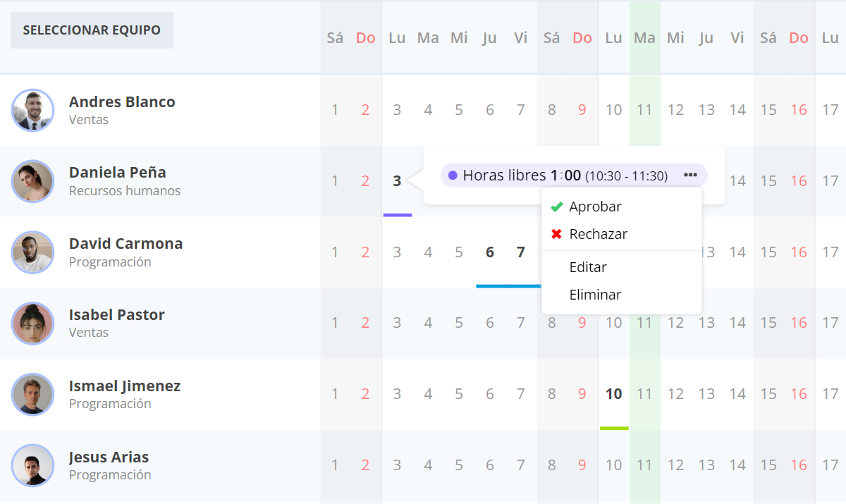Open David Carmona's avatar photo
846x504 pixels.
pyautogui.click(x=32, y=252)
